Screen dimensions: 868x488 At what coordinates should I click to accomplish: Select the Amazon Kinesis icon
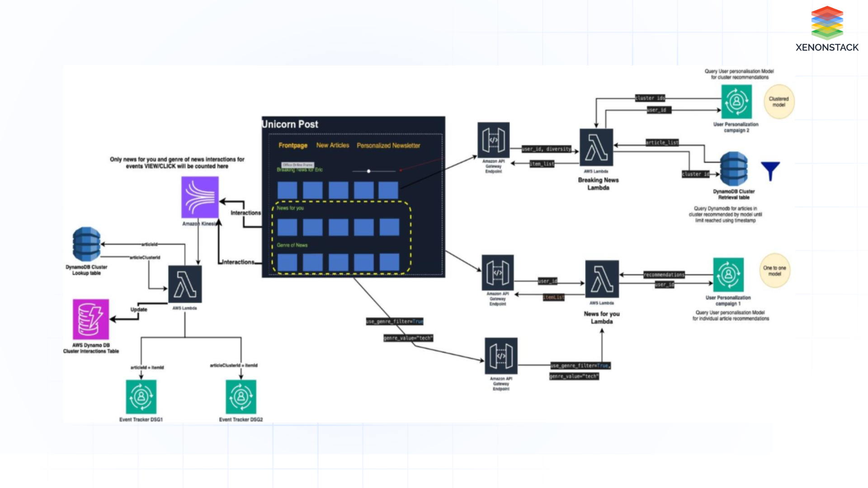[200, 197]
